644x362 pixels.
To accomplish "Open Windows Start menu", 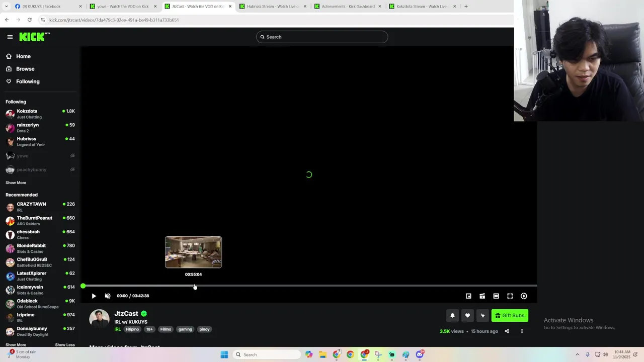I will [224, 354].
